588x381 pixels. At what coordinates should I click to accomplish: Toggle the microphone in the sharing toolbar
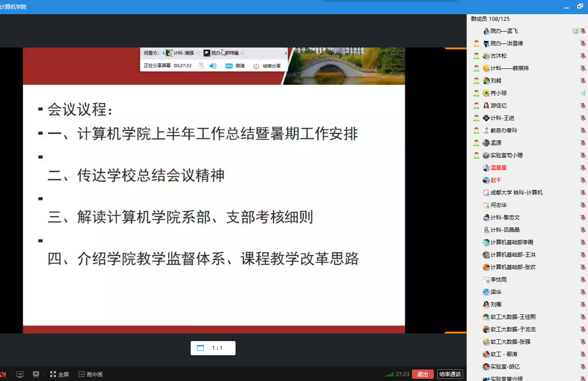click(201, 66)
